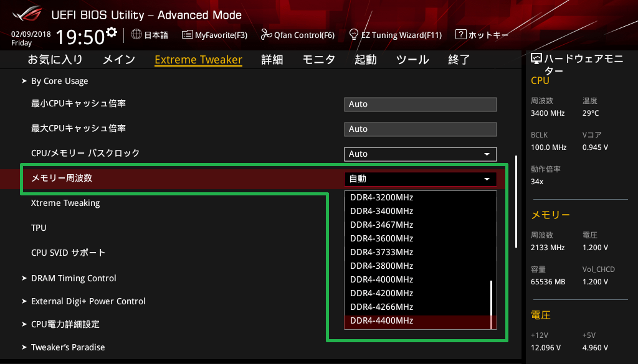Choose DDR4-4266MHz from list
638x364 pixels.
point(418,307)
